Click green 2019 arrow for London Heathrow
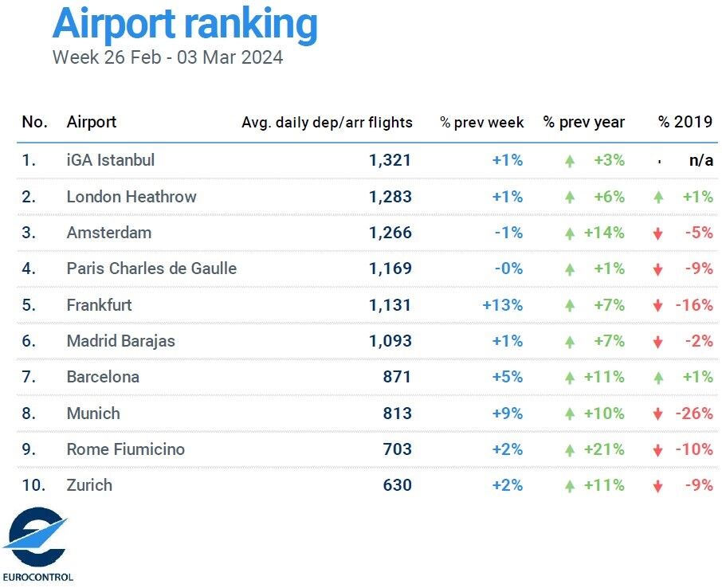 (658, 197)
